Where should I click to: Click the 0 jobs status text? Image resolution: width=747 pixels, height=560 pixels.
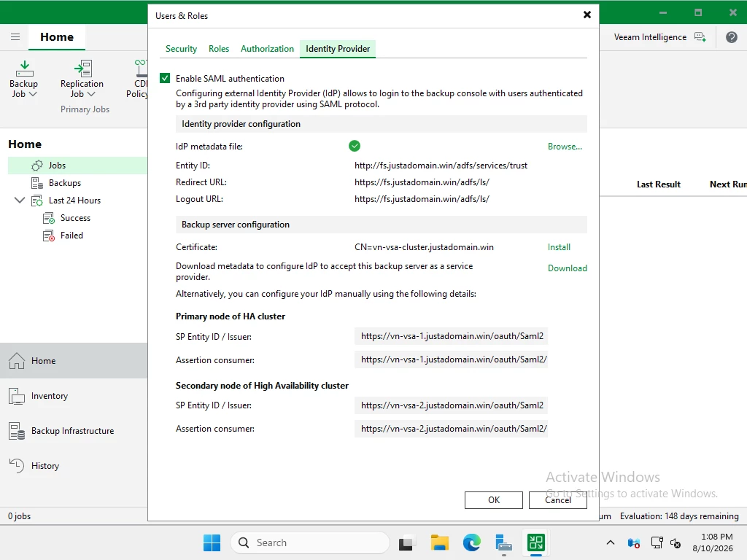19,516
